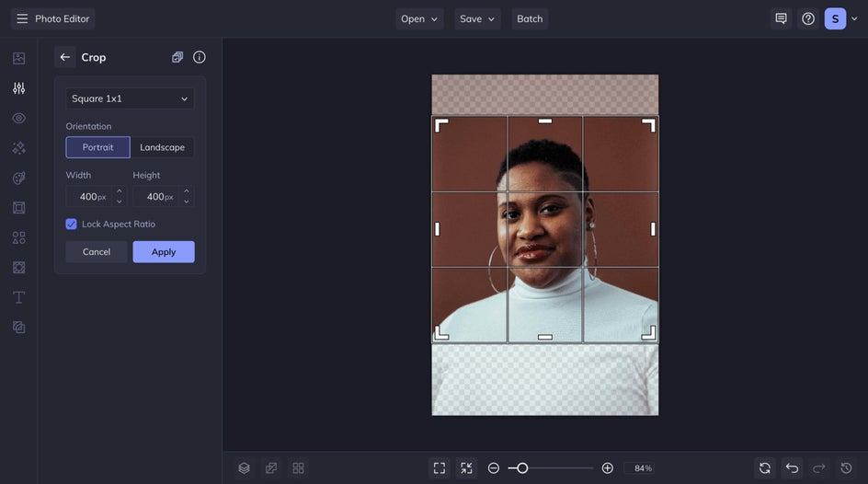Select the Text tool sidebar icon

pyautogui.click(x=18, y=297)
